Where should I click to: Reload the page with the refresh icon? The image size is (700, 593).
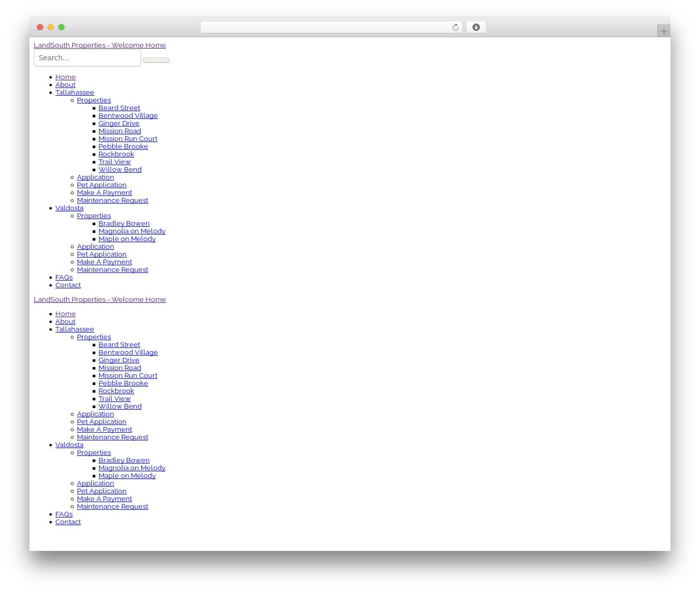455,27
